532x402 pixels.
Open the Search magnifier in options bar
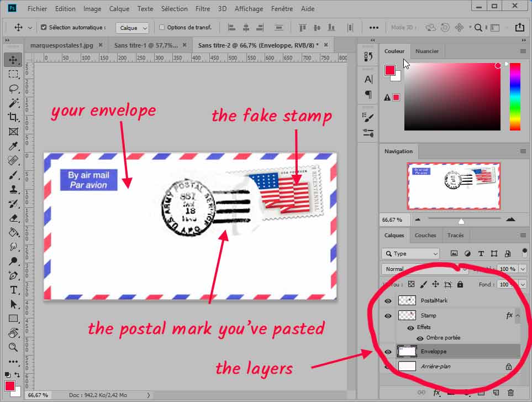coord(478,28)
